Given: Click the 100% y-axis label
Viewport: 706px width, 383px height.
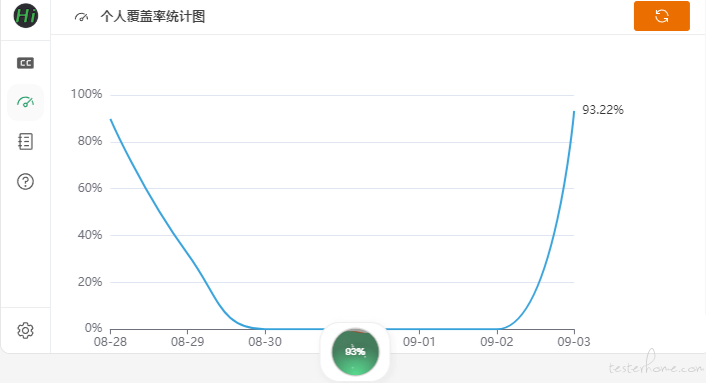Looking at the screenshot, I should pyautogui.click(x=86, y=94).
